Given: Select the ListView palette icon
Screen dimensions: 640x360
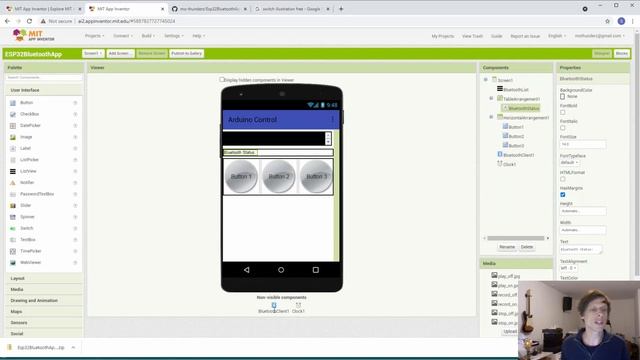Looking at the screenshot, I should [13, 171].
